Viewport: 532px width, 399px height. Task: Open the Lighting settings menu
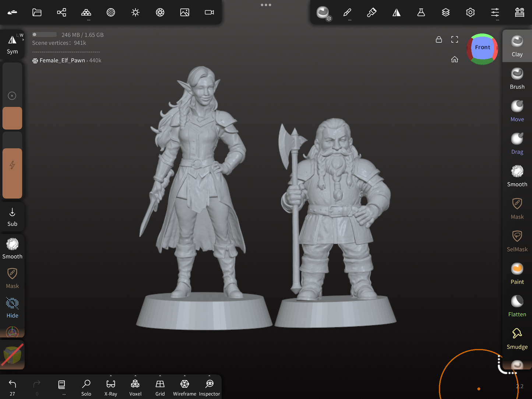pyautogui.click(x=135, y=13)
